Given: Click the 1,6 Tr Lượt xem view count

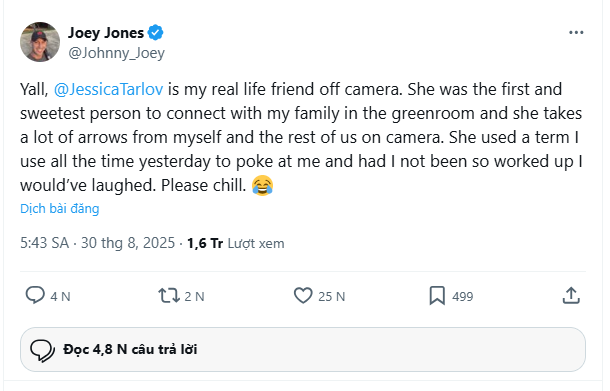Looking at the screenshot, I should pyautogui.click(x=236, y=244).
